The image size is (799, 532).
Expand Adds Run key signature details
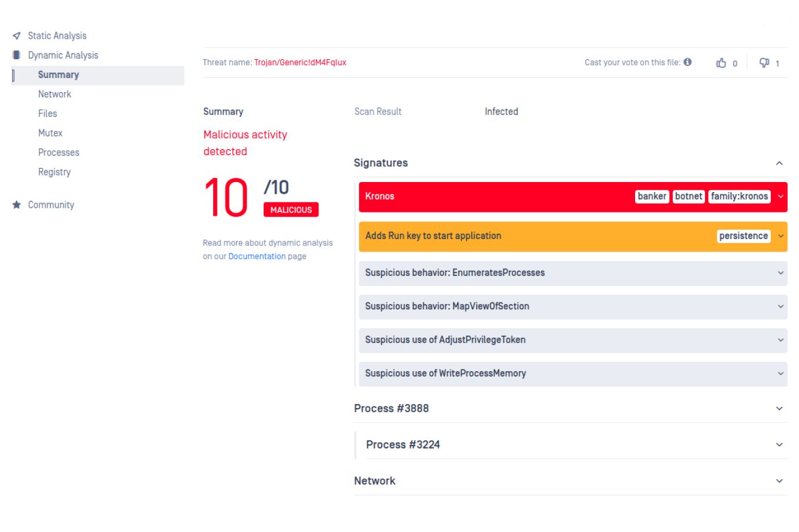pos(780,236)
